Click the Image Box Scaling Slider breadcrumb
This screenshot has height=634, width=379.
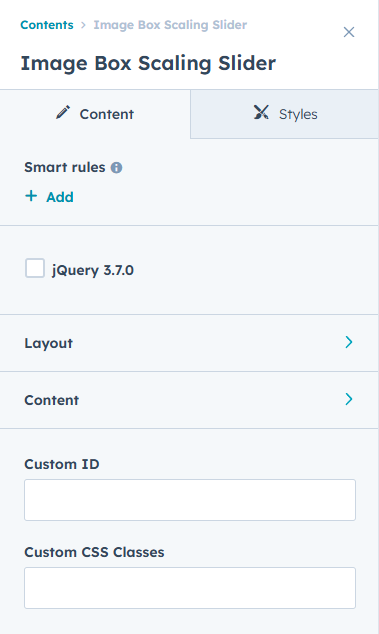(x=170, y=25)
